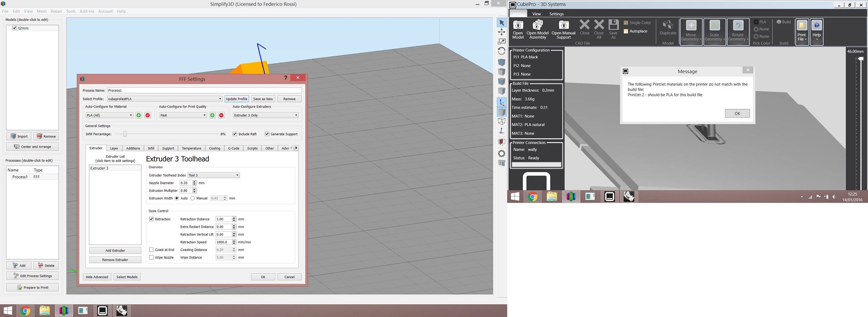Open the Print File ribbon button
Screen dimensions: 868x317
pyautogui.click(x=801, y=31)
